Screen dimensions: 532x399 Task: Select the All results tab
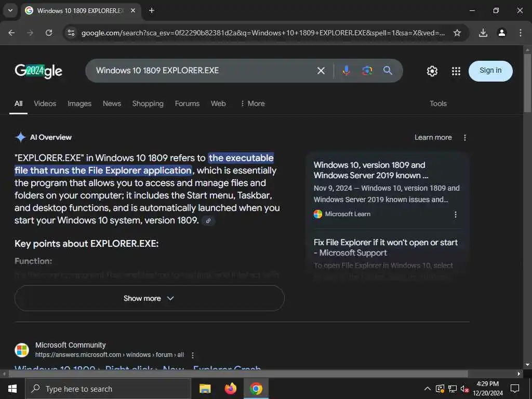coord(18,104)
